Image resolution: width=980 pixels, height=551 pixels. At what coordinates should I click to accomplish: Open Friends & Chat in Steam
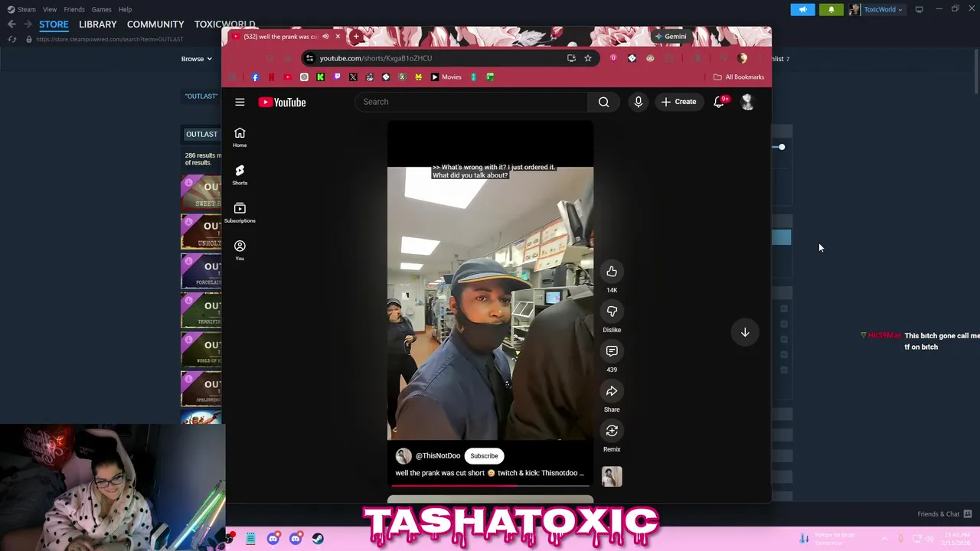pyautogui.click(x=944, y=514)
